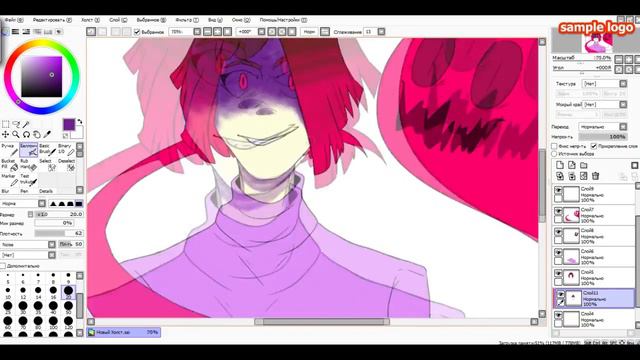Select layer Слой5 thumbnail
640x360 pixels.
(x=571, y=278)
